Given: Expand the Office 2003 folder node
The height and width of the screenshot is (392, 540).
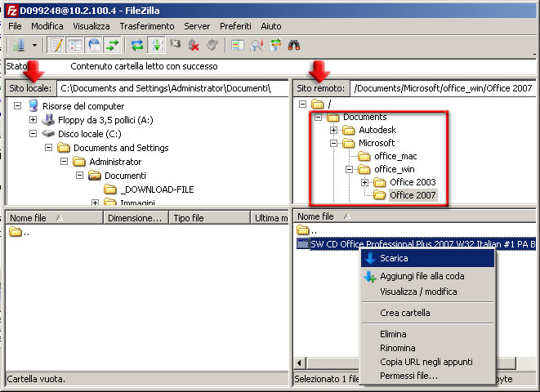Looking at the screenshot, I should click(364, 182).
